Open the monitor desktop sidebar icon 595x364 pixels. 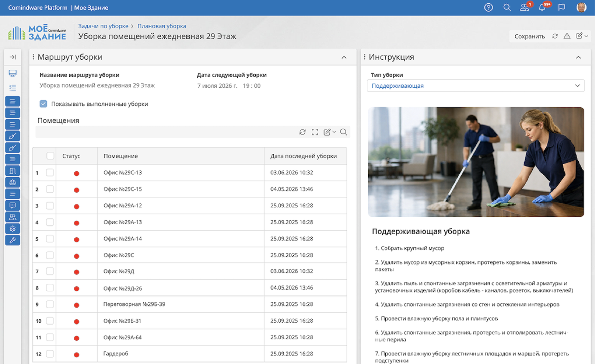pyautogui.click(x=13, y=73)
